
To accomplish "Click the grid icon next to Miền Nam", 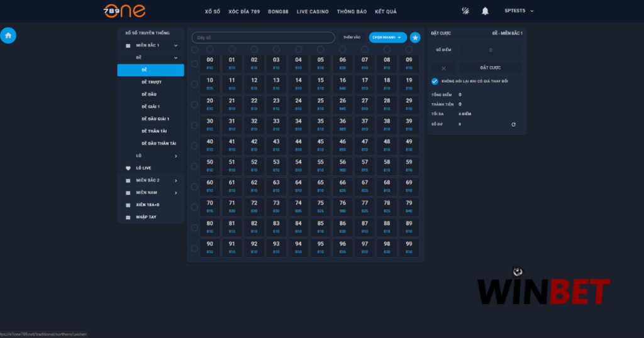I will point(128,193).
